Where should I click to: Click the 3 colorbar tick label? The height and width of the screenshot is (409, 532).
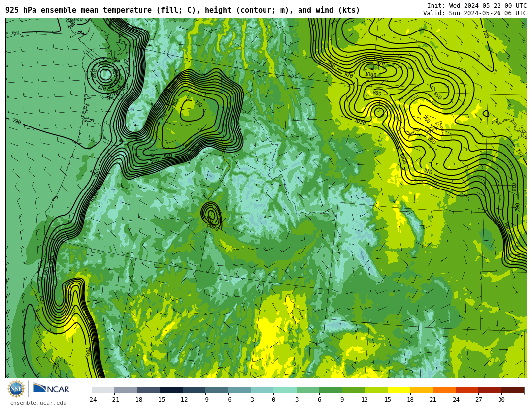[x=297, y=400]
